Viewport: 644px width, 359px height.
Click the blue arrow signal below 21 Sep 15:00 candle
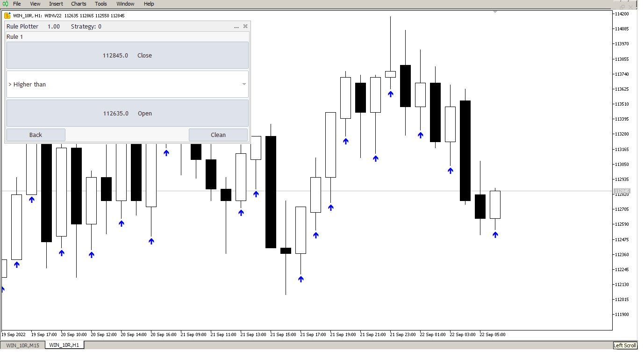301,279
